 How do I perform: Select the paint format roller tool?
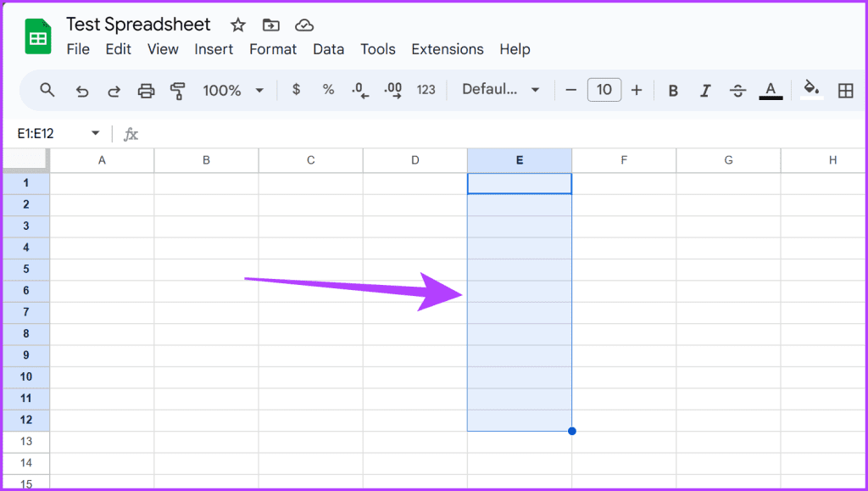pyautogui.click(x=178, y=91)
